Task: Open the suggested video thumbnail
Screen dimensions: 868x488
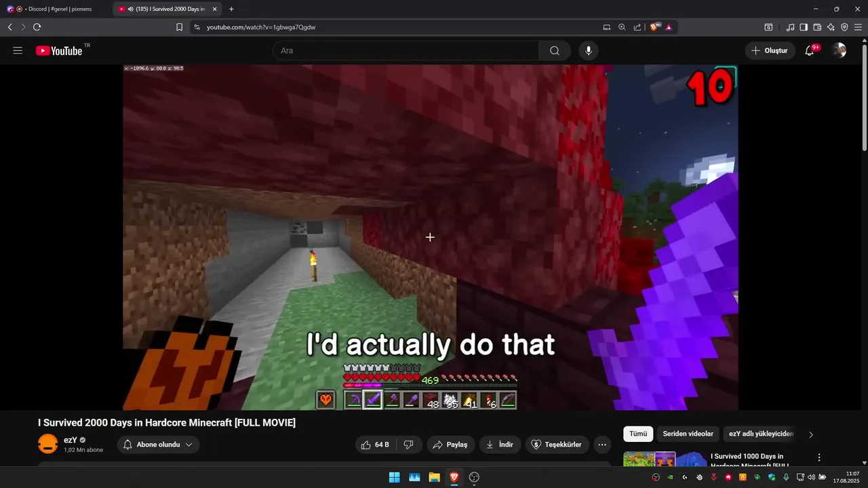Action: (x=665, y=459)
